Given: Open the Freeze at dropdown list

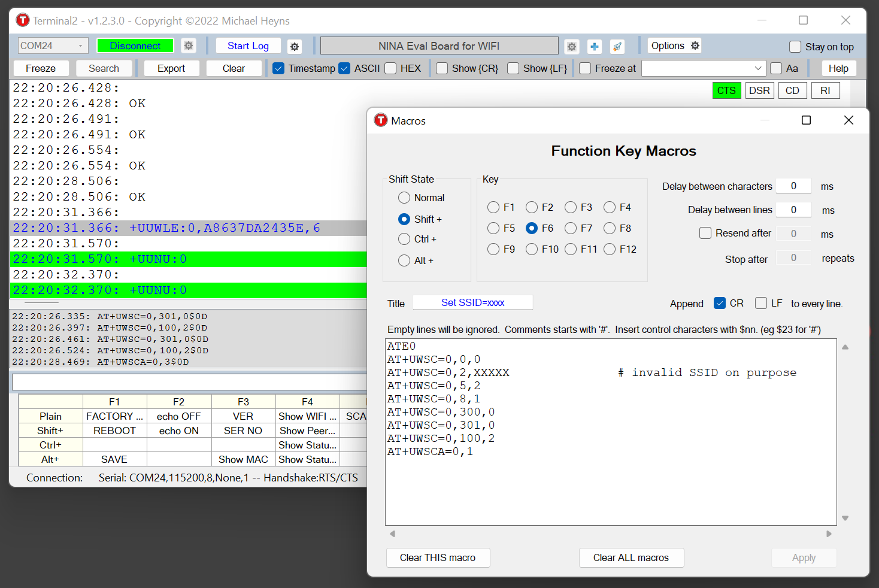Looking at the screenshot, I should (758, 68).
